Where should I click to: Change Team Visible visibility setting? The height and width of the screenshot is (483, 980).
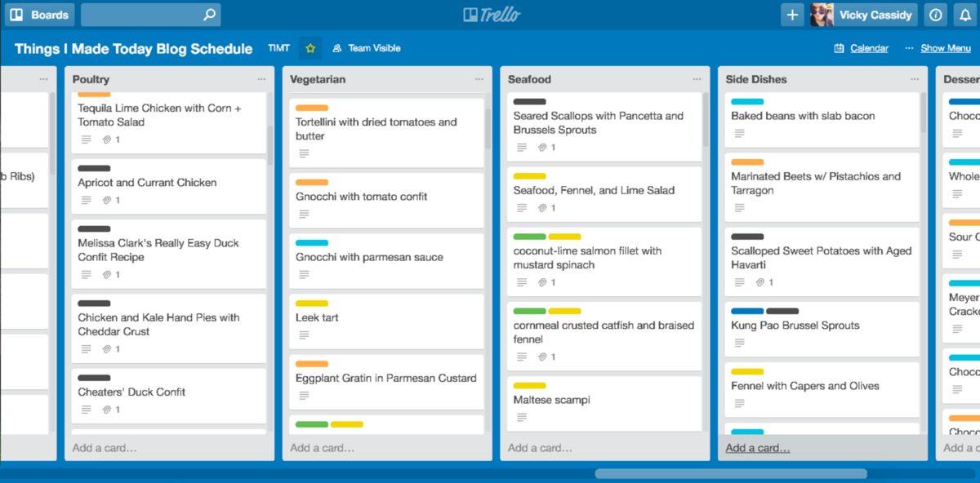click(367, 48)
